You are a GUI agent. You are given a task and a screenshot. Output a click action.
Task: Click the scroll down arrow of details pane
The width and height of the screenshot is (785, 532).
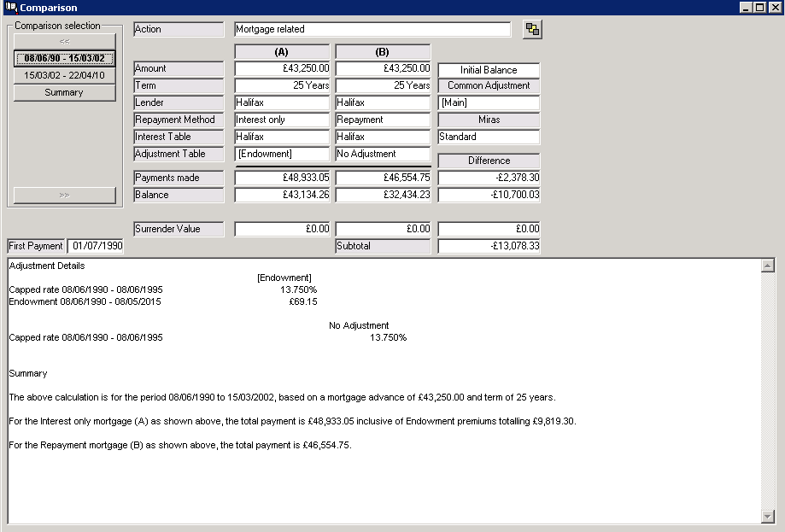click(x=767, y=516)
